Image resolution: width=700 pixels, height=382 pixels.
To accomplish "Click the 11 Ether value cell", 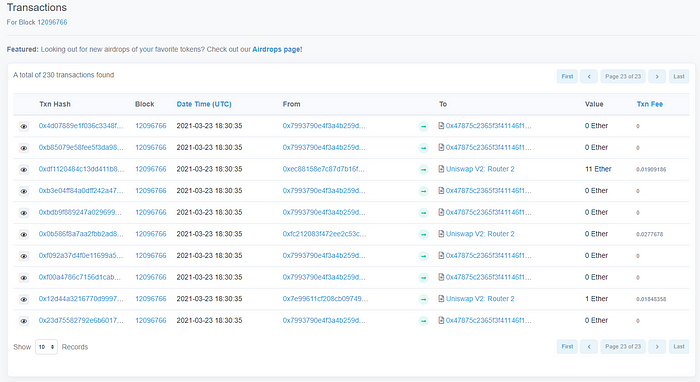I will [598, 169].
